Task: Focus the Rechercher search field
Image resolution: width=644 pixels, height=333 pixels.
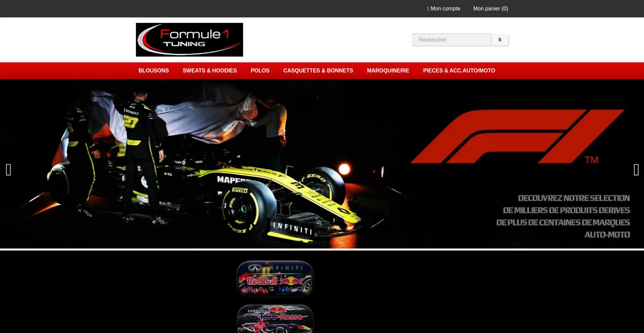Action: tap(452, 40)
